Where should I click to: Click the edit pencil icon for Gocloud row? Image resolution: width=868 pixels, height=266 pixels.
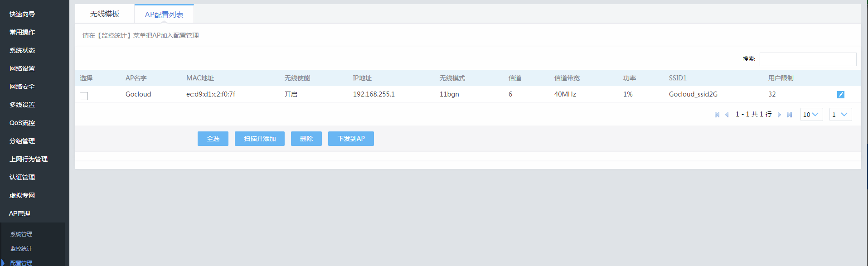click(x=840, y=95)
